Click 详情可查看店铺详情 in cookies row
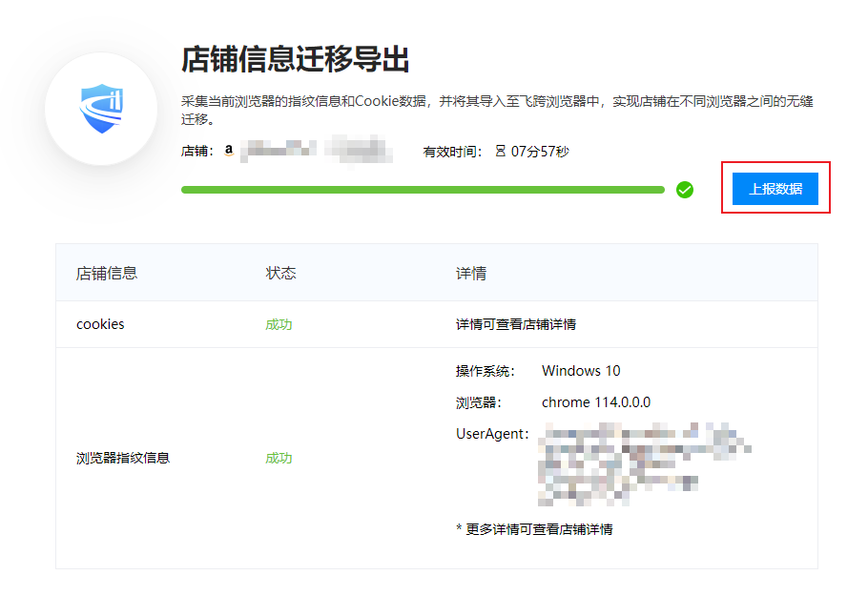Image resolution: width=868 pixels, height=596 pixels. (516, 324)
